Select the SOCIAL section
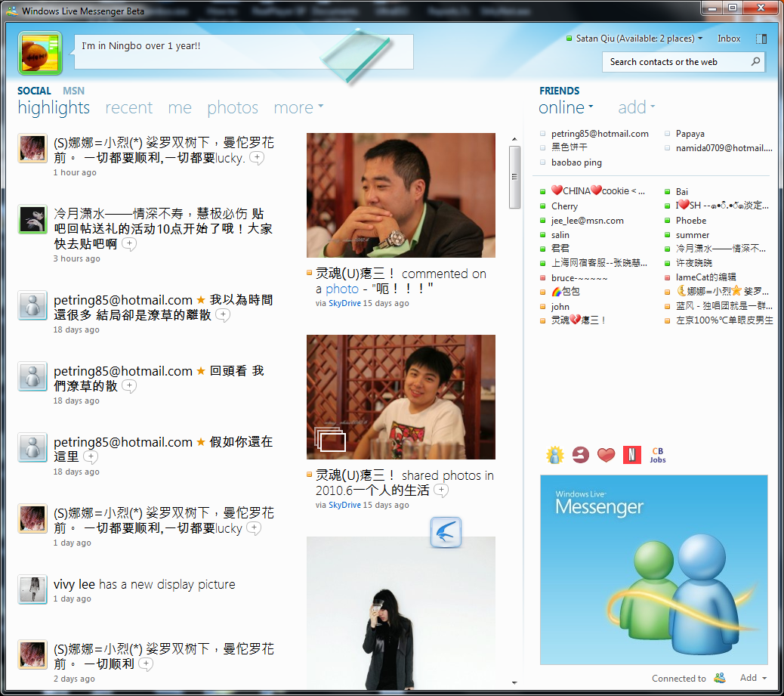The height and width of the screenshot is (696, 784). (x=34, y=91)
